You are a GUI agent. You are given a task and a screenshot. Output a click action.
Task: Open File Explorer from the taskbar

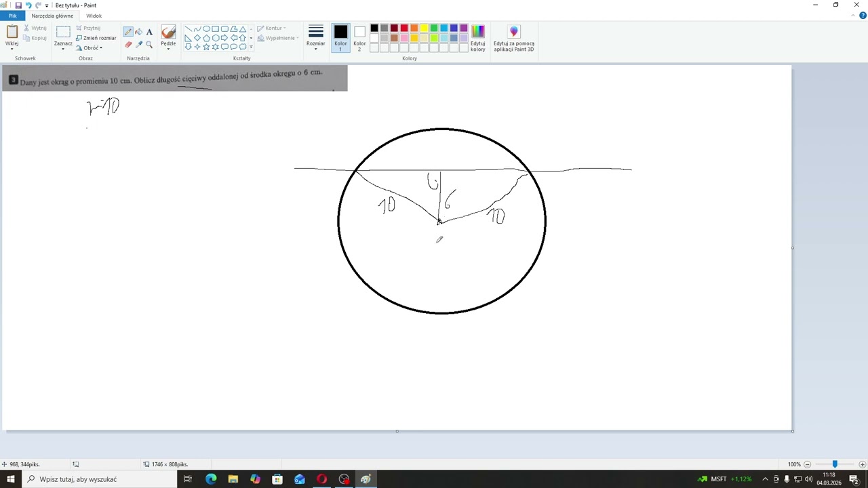click(x=233, y=479)
